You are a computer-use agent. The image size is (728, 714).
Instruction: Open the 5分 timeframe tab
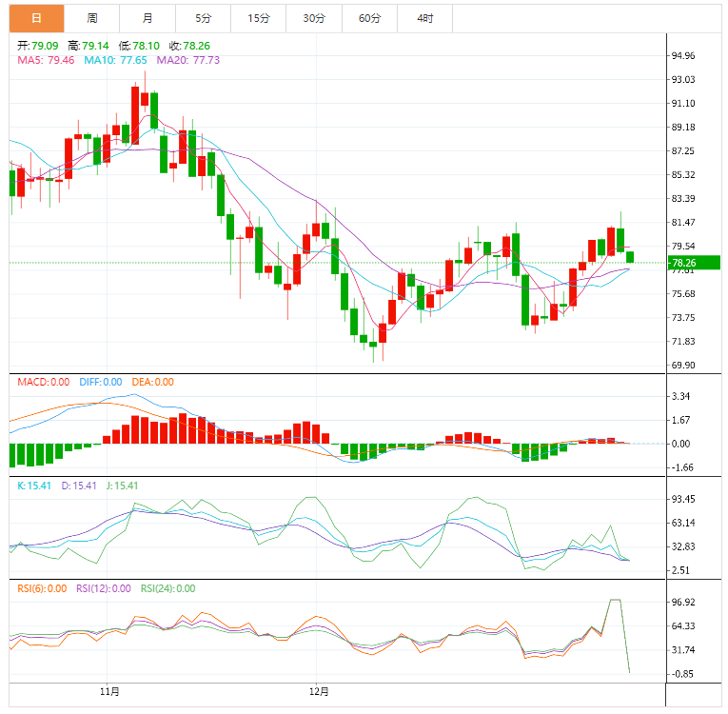coord(204,19)
